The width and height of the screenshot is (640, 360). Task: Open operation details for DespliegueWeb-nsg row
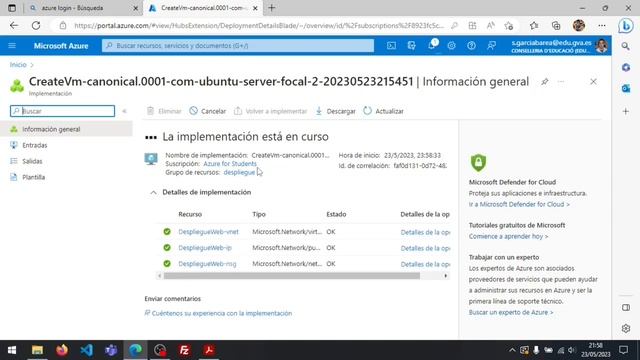(x=425, y=264)
